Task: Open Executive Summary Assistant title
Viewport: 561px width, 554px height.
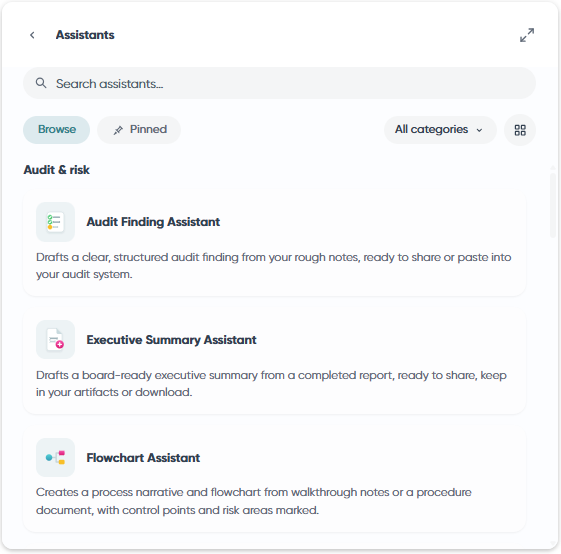Action: click(171, 340)
